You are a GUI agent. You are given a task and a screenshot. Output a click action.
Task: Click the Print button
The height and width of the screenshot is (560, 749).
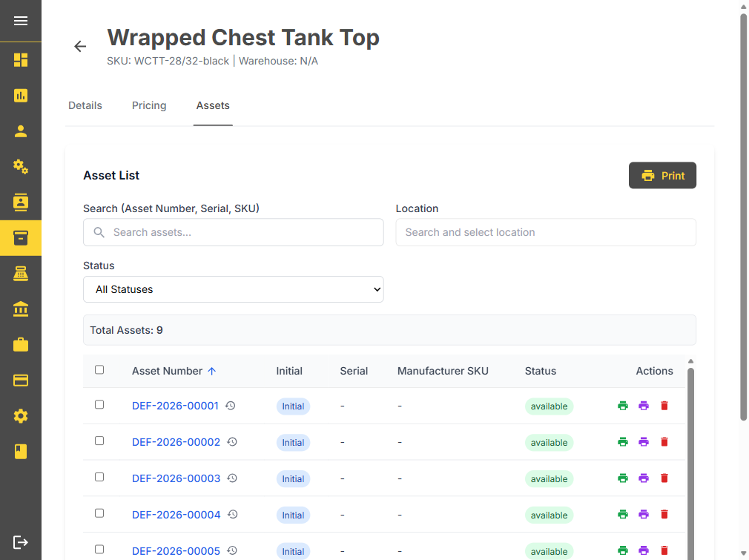662,175
